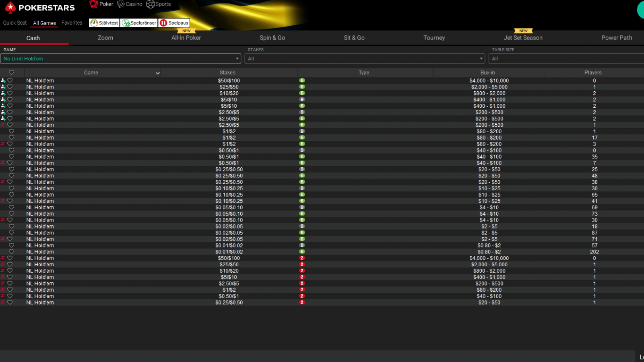The height and width of the screenshot is (362, 644).
Task: Click the 9-max badge on the $0.05/$0.10 row with 69 players
Action: tap(302, 208)
